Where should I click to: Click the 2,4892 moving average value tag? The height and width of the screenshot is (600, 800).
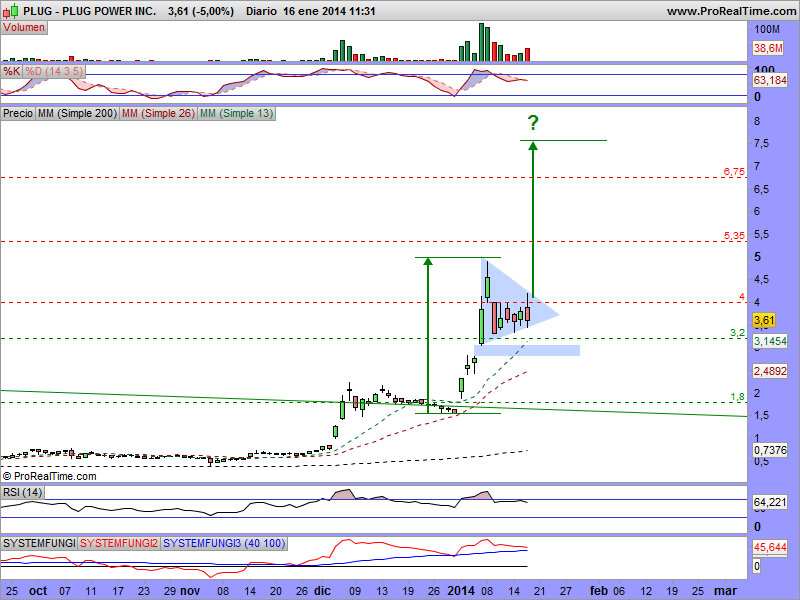pyautogui.click(x=770, y=371)
